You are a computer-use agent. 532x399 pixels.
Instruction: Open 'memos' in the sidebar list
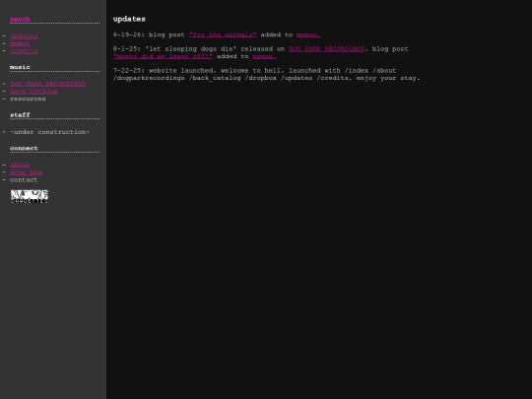(20, 43)
